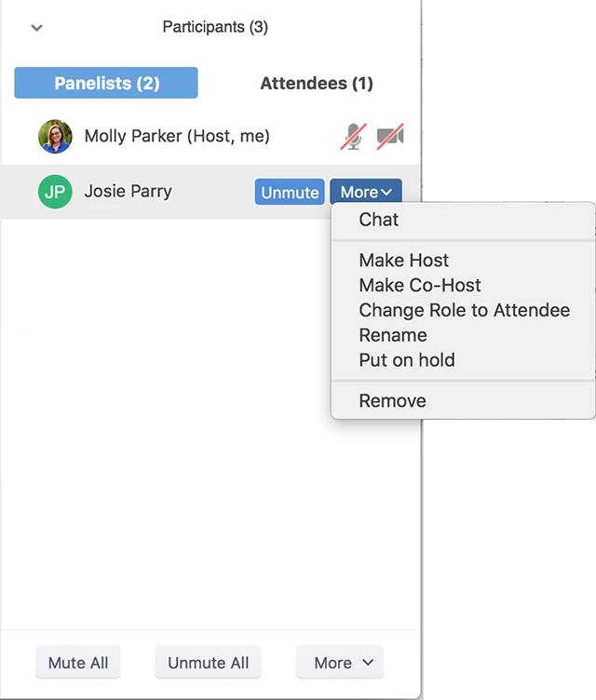Click Molly Parker's disabled camera icon

click(390, 137)
